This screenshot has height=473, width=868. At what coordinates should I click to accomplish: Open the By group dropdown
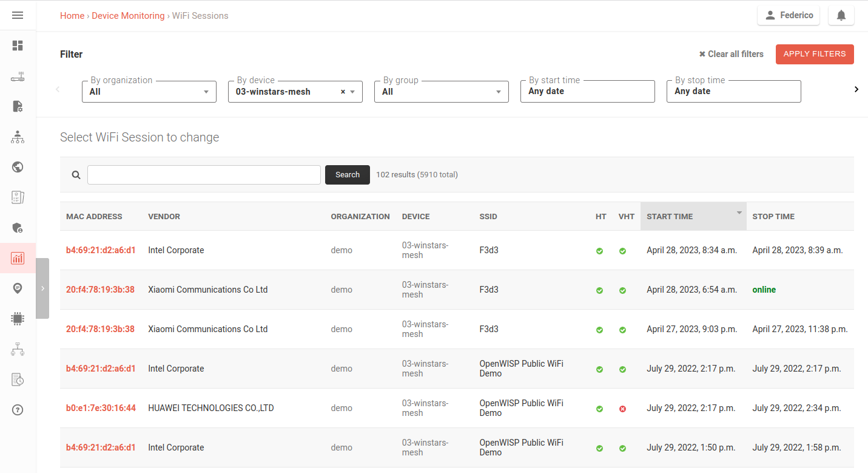tap(441, 92)
